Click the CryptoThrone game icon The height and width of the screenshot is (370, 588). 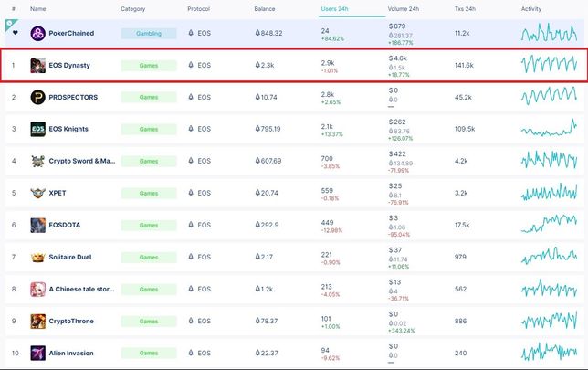(x=37, y=321)
